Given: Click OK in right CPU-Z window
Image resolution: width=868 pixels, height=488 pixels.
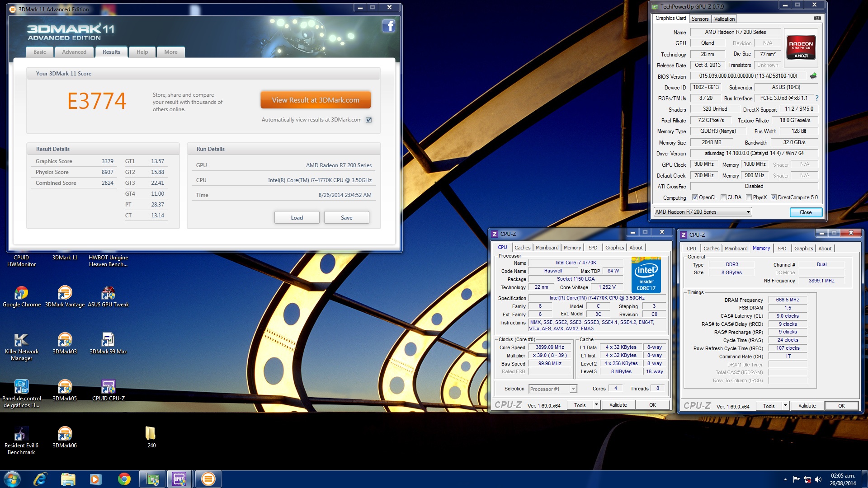Looking at the screenshot, I should [x=841, y=406].
